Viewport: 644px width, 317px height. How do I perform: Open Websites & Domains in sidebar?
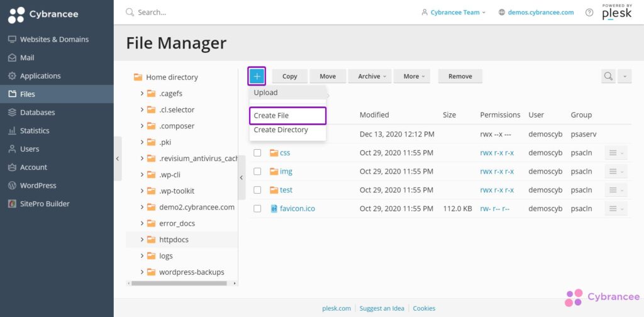tap(57, 40)
